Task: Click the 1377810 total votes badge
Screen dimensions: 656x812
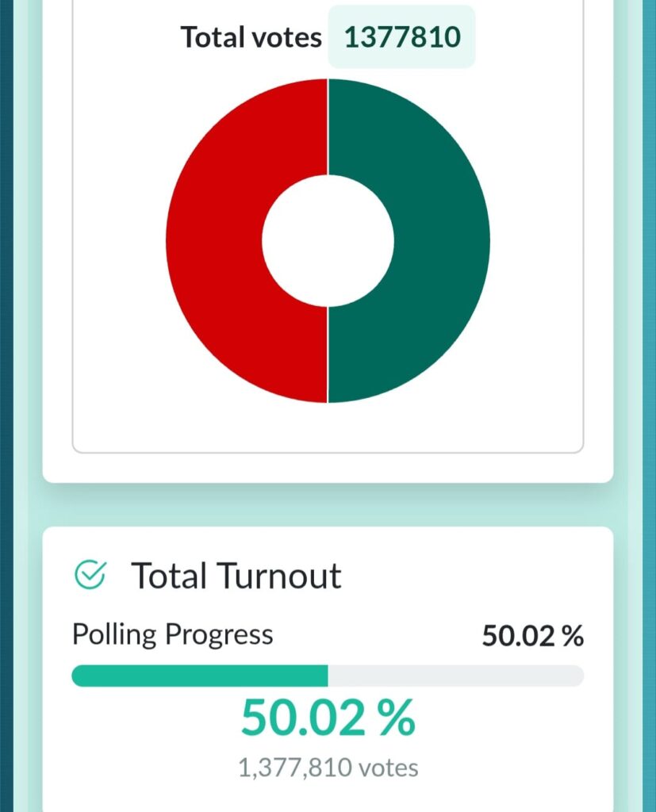Action: [401, 37]
